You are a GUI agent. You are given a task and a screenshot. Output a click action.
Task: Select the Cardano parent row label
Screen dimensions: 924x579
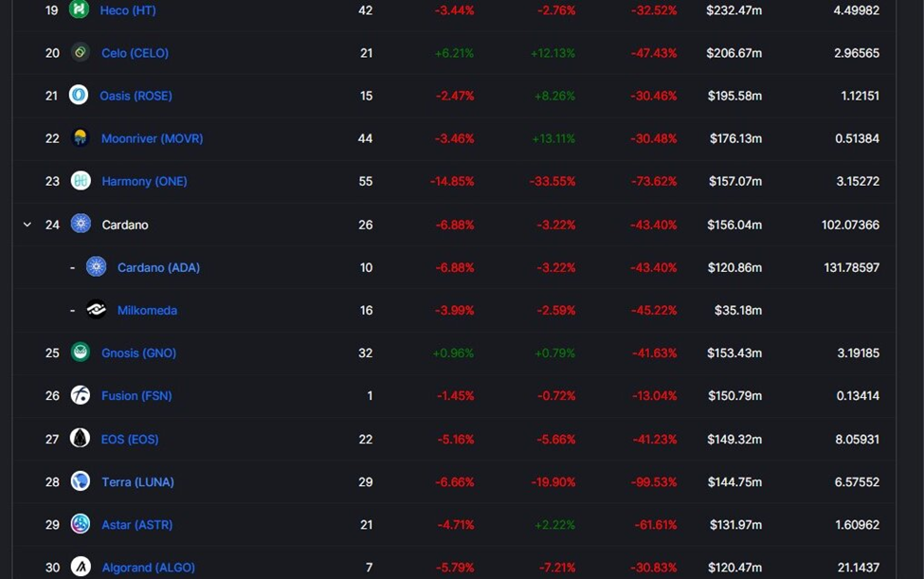click(x=125, y=225)
